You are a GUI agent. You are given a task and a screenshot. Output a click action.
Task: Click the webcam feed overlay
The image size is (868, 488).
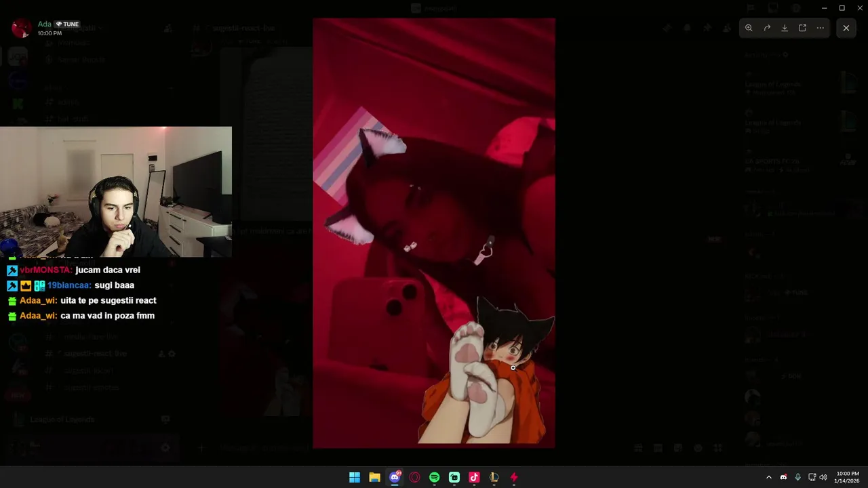[116, 192]
